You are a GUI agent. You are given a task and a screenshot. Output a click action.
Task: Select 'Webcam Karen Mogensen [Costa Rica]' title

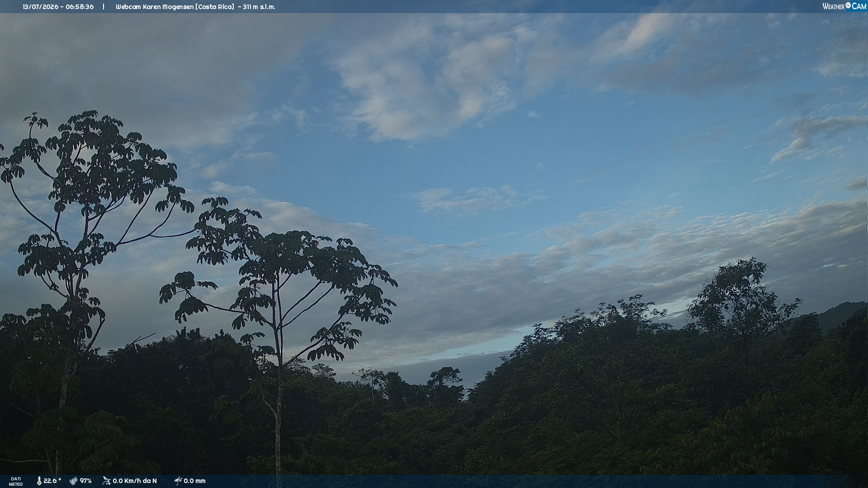point(175,7)
